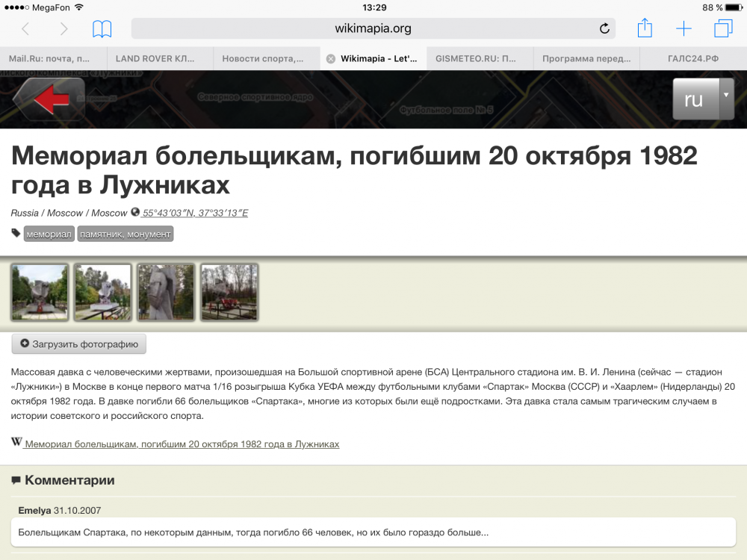Select the мемориал tag
Screen dimensions: 747x560
coord(49,234)
